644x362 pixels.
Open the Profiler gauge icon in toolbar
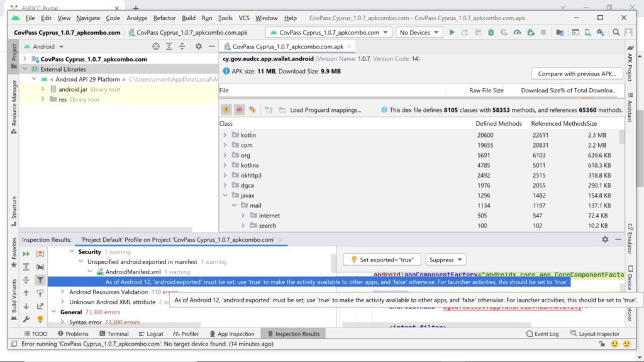[x=517, y=33]
